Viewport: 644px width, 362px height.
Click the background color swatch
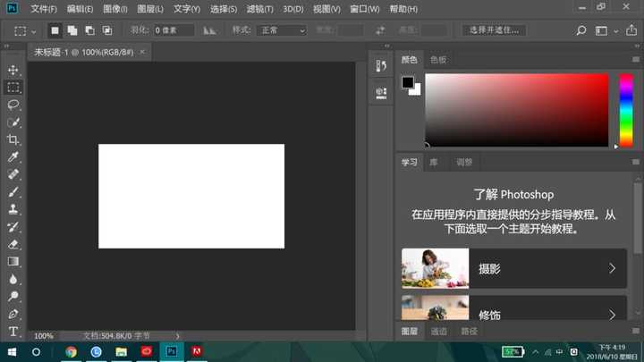(x=417, y=90)
